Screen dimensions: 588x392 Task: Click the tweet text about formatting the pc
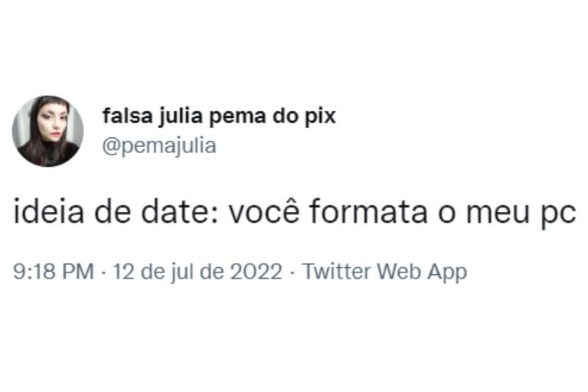(294, 213)
